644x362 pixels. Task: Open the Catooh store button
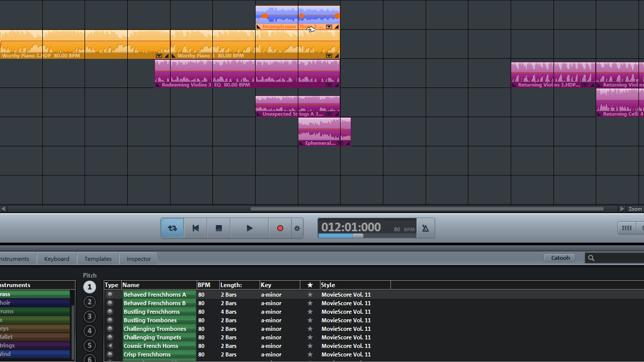(x=559, y=257)
